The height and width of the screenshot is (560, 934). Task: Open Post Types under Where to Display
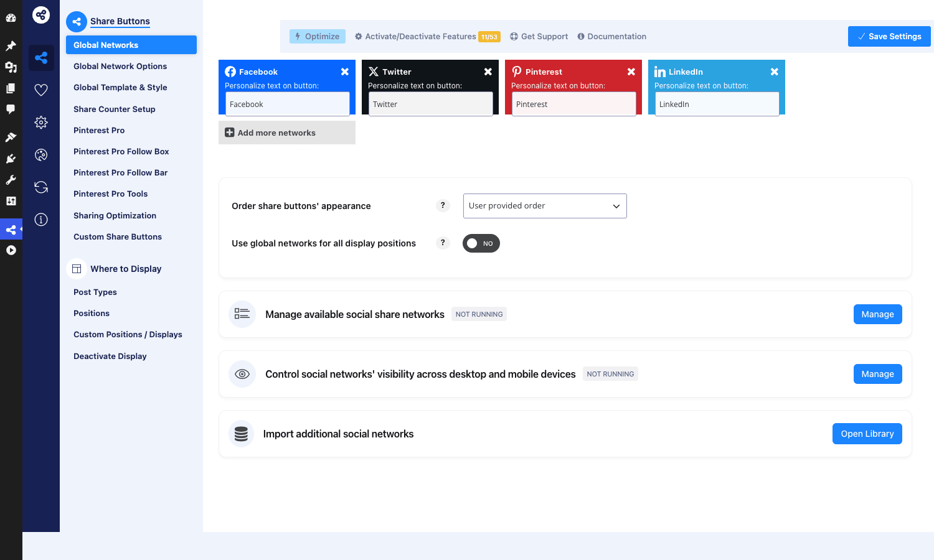point(95,292)
